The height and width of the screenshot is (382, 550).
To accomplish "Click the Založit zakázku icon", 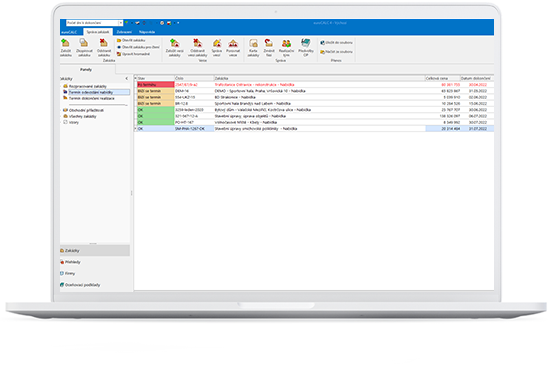I will pyautogui.click(x=65, y=43).
